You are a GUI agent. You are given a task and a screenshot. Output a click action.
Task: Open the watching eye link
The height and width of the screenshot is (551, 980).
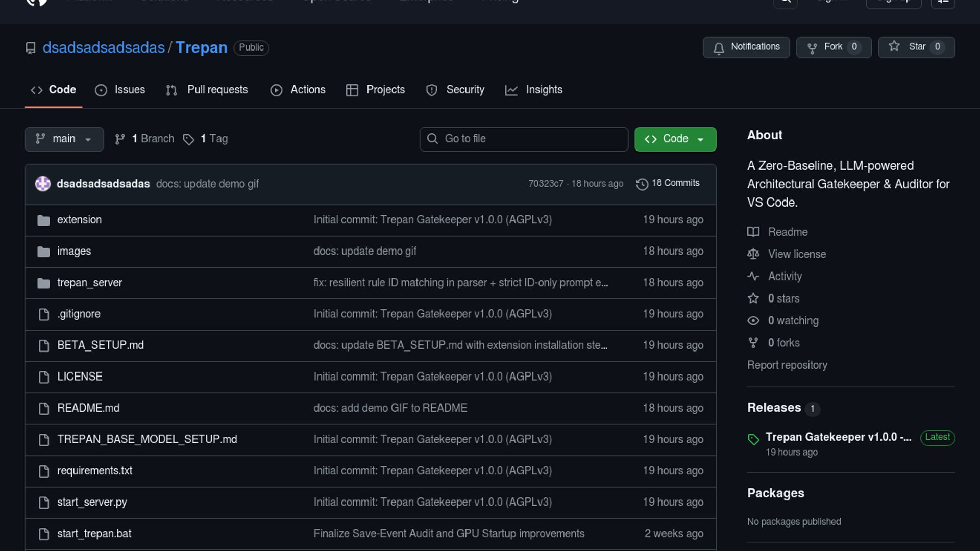pos(793,321)
